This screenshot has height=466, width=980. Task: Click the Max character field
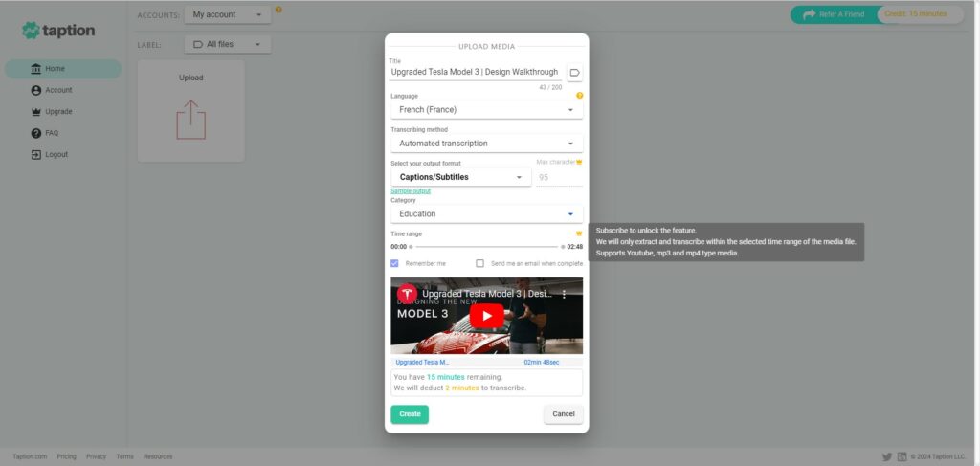[559, 177]
